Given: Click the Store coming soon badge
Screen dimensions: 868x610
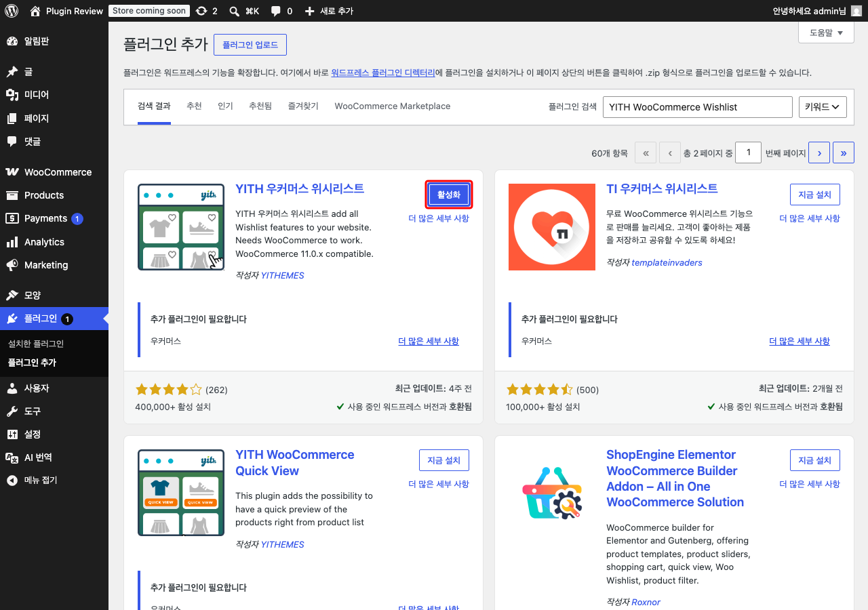Looking at the screenshot, I should point(149,11).
